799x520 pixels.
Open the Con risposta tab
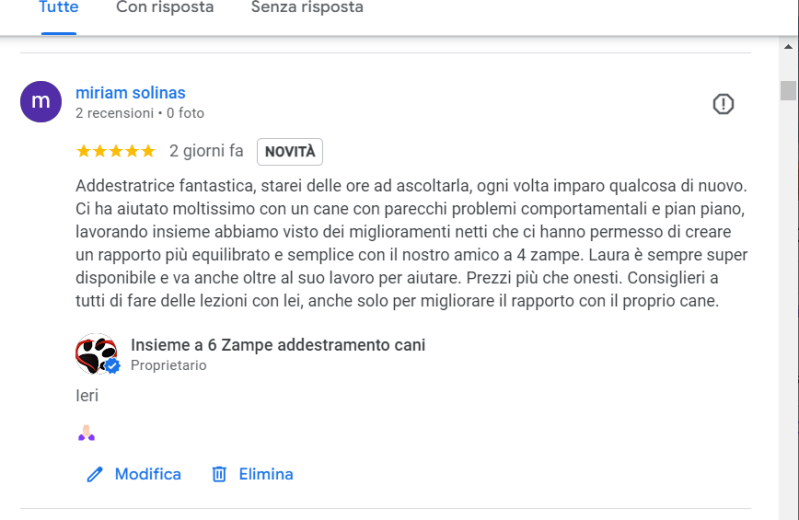(165, 8)
